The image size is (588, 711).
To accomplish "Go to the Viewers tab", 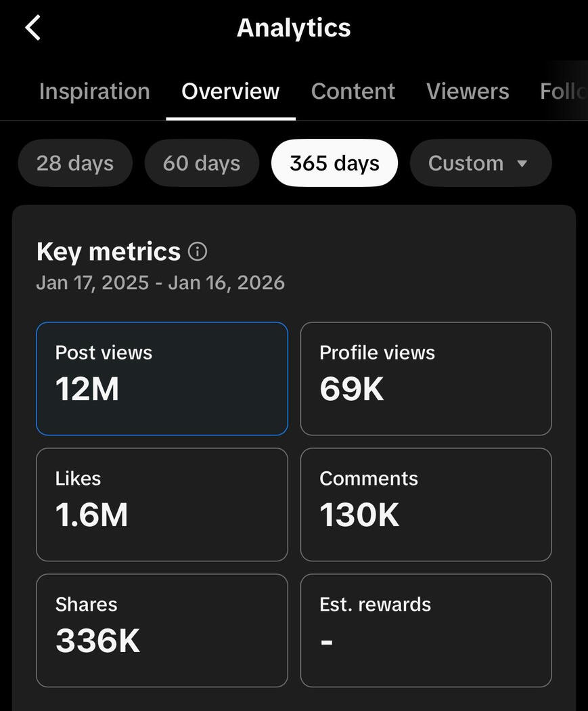I will pyautogui.click(x=468, y=91).
